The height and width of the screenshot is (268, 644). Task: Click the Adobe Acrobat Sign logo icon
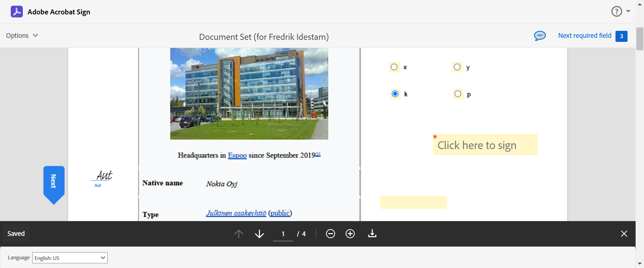[x=17, y=12]
